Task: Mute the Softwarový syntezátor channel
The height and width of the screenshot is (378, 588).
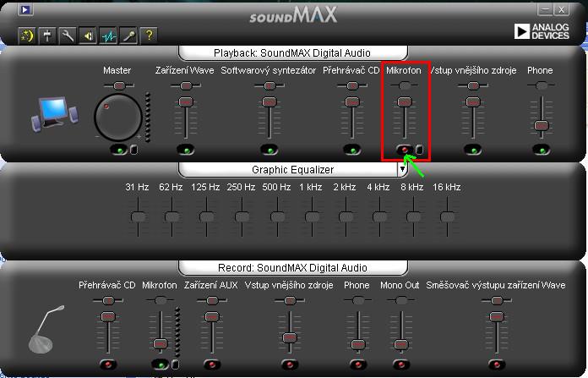Action: click(x=269, y=151)
